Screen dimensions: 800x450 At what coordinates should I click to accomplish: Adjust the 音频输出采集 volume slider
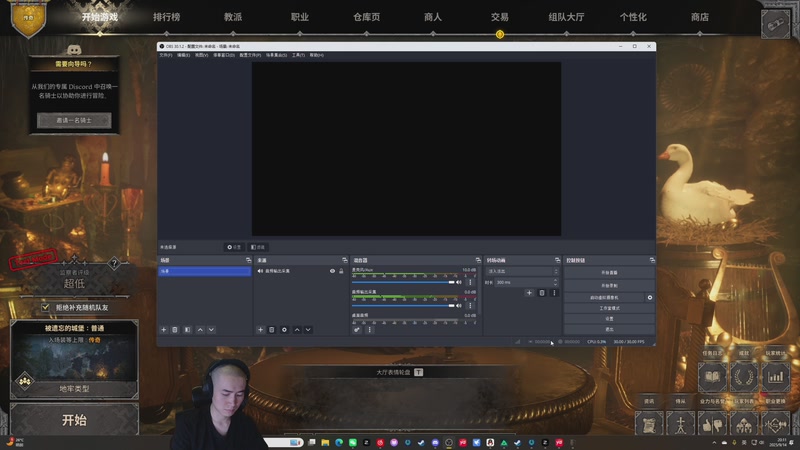(403, 306)
